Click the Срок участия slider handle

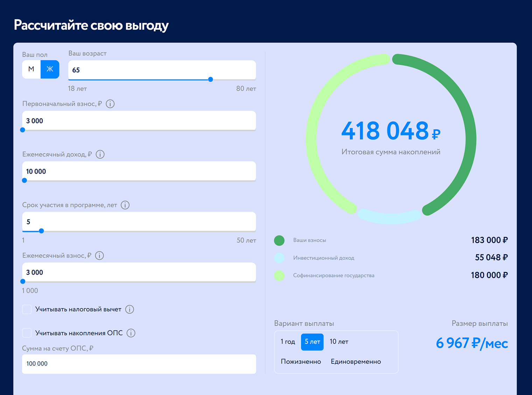pyautogui.click(x=41, y=231)
